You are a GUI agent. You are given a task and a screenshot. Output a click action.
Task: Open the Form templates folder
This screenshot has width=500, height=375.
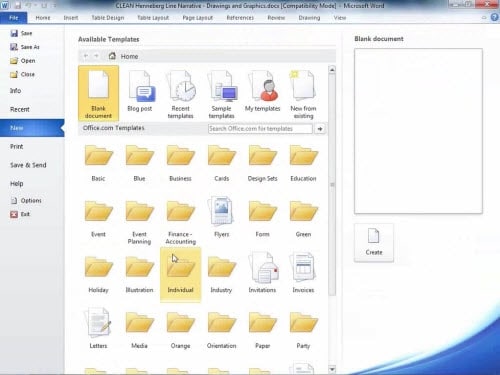(x=262, y=218)
